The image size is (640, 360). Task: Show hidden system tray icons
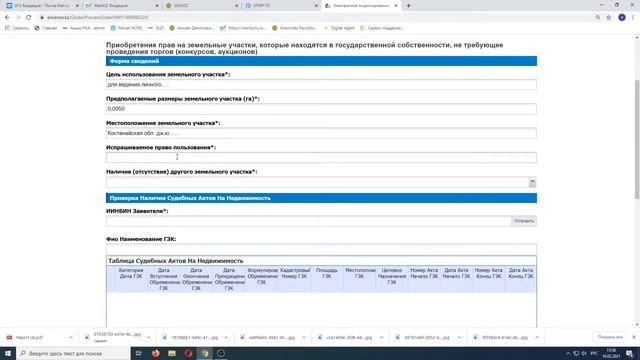point(568,353)
